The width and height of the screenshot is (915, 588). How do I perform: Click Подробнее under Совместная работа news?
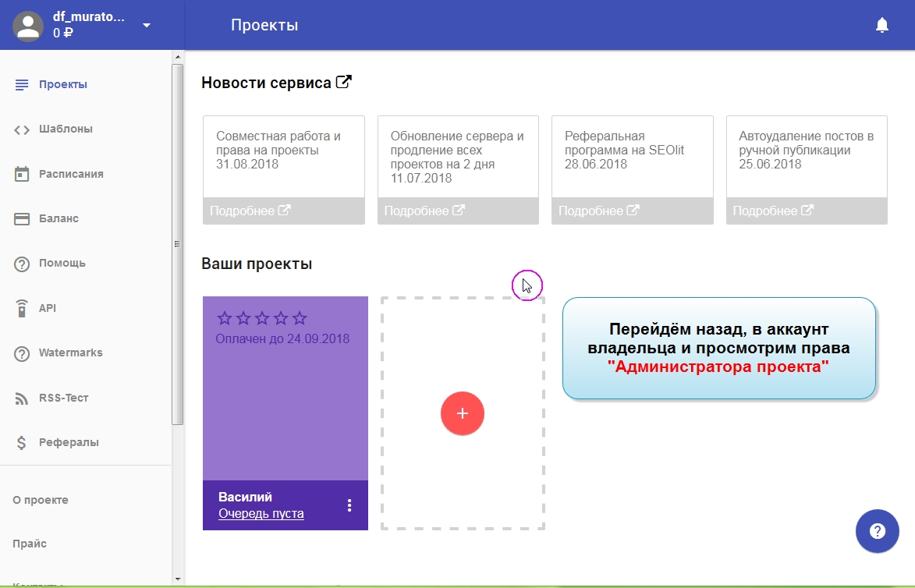[x=250, y=211]
